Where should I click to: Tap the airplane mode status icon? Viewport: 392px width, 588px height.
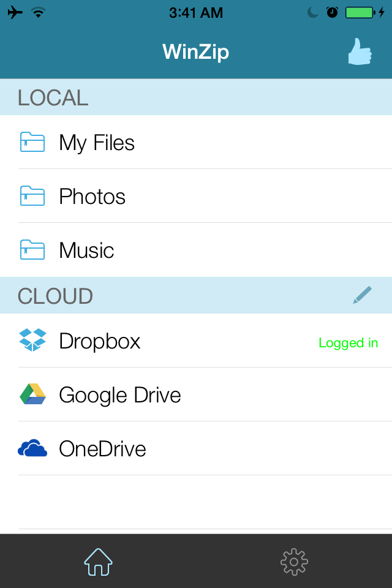tap(15, 12)
